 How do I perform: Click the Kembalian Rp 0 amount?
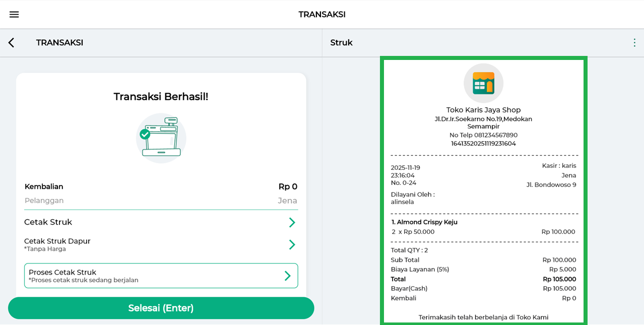click(x=288, y=186)
